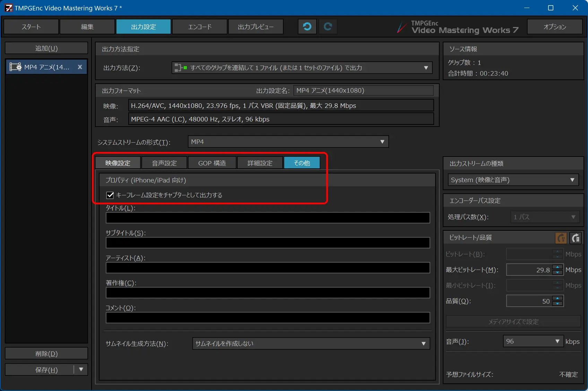The height and width of the screenshot is (391, 588).
Task: Switch to the スタート tab
Action: pos(31,27)
